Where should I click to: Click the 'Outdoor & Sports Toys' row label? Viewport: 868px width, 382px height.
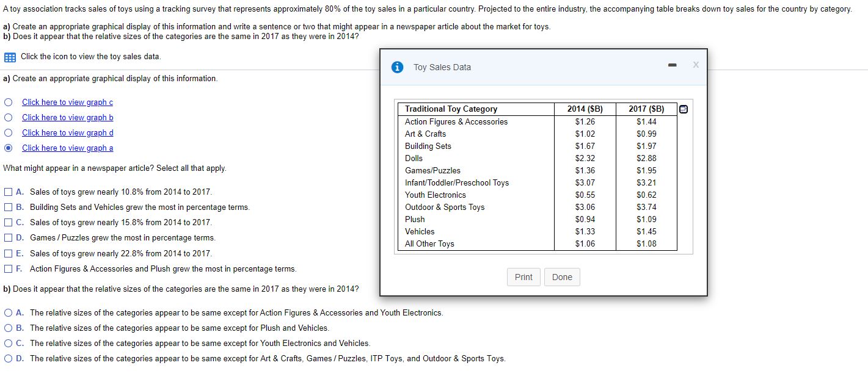(x=445, y=207)
